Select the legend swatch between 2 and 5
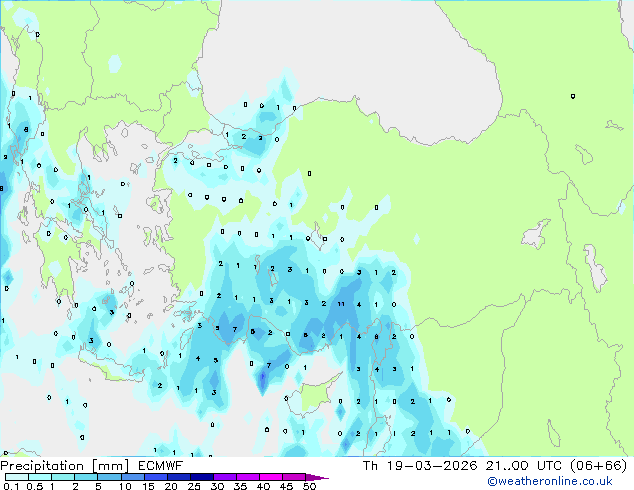The height and width of the screenshot is (490, 634). tap(86, 477)
